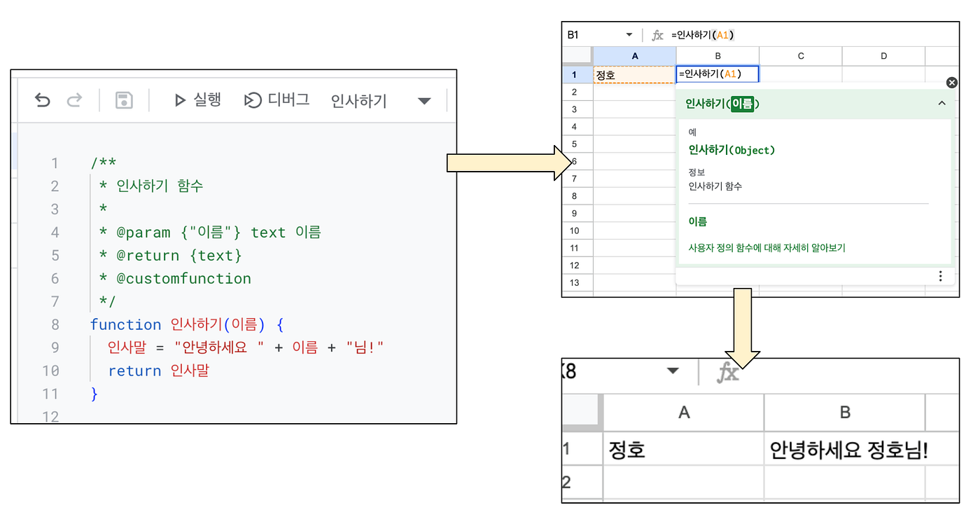The image size is (980, 524).
Task: Open 사용자 정의 함수에 대해 자세히 알아보기 link
Action: tap(767, 248)
